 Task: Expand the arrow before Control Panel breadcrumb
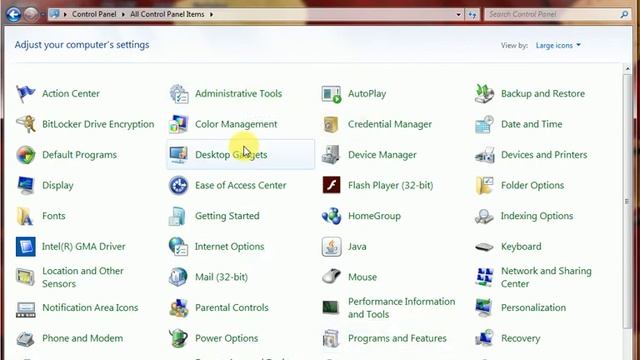(65, 14)
